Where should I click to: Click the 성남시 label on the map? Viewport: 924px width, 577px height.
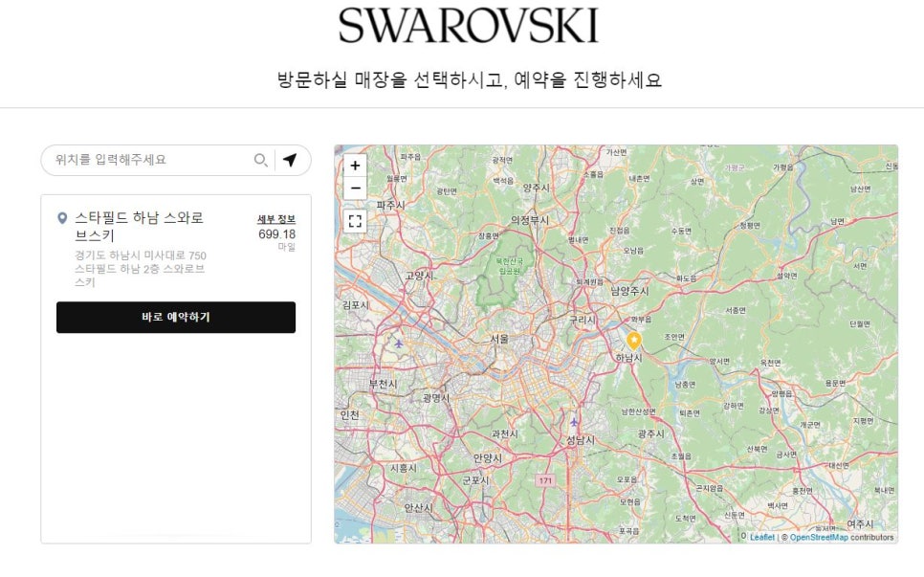point(581,439)
